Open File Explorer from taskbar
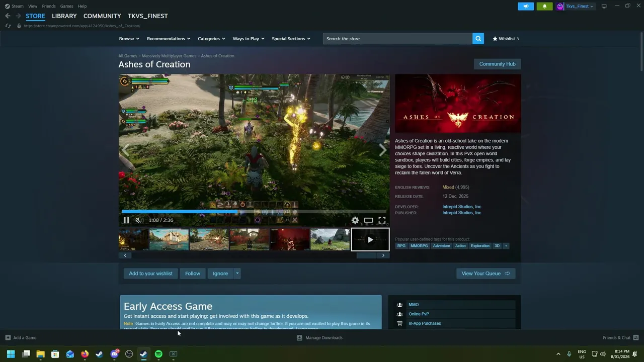Viewport: 644px width, 362px height. pos(40,354)
